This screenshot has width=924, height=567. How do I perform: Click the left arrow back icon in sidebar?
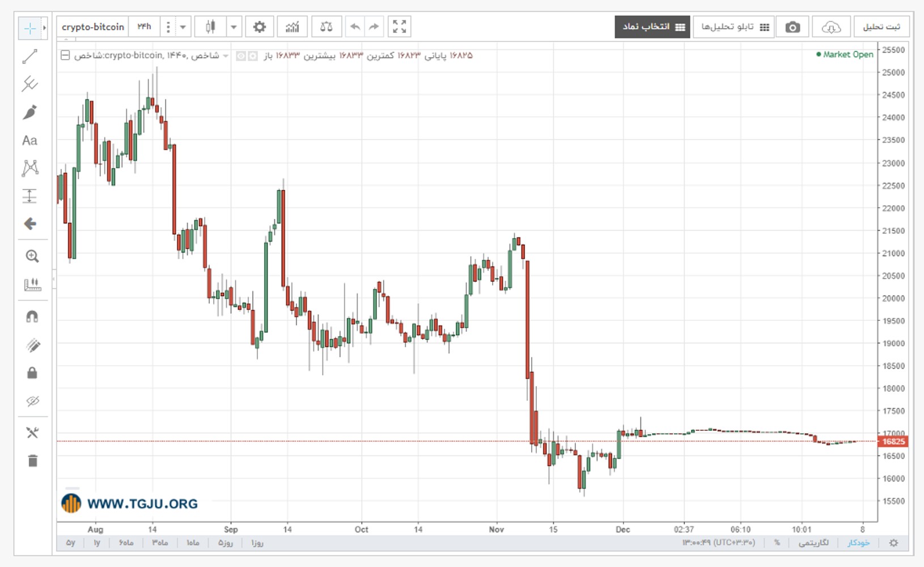29,223
